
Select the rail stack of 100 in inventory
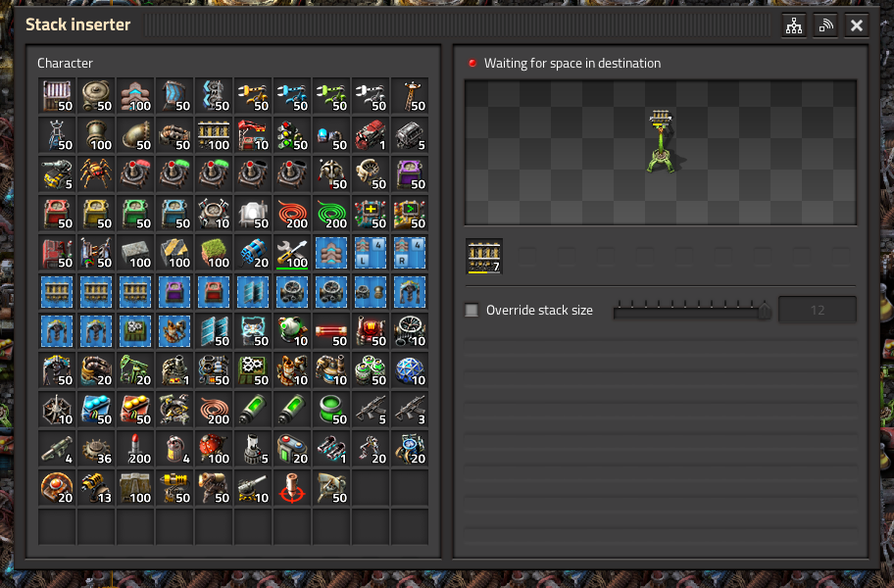[x=214, y=135]
